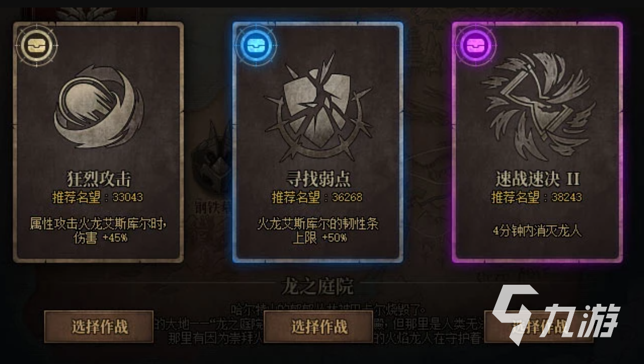Click the 狂烈攻击 card title
Viewport: 644px width, 364px height.
click(x=99, y=179)
